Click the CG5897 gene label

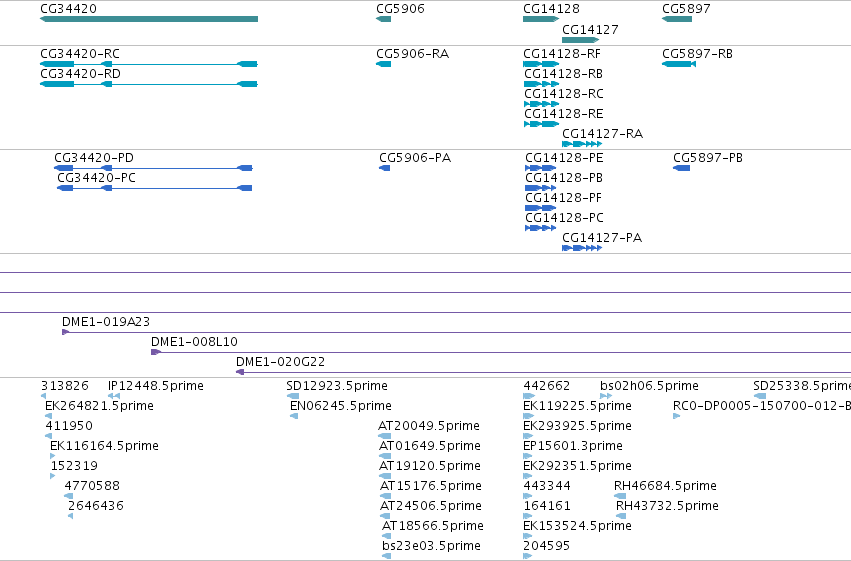[686, 9]
